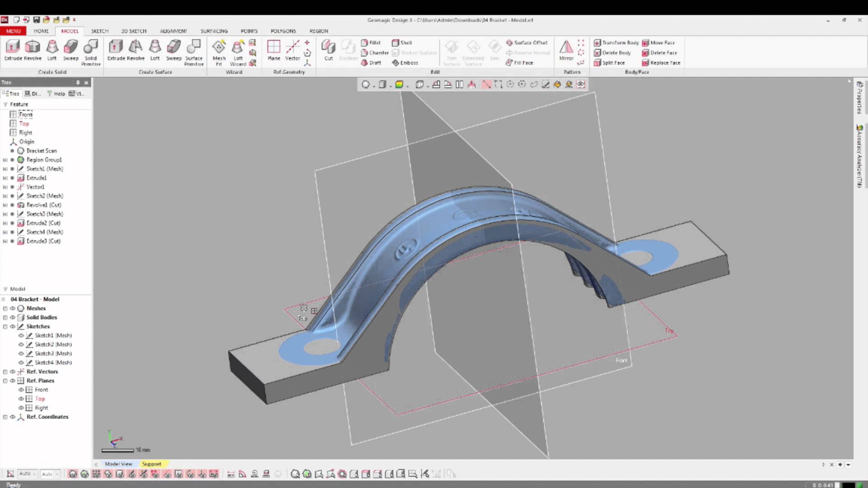The width and height of the screenshot is (868, 488).
Task: Expand Extrude1 in feature tree
Action: pos(5,178)
